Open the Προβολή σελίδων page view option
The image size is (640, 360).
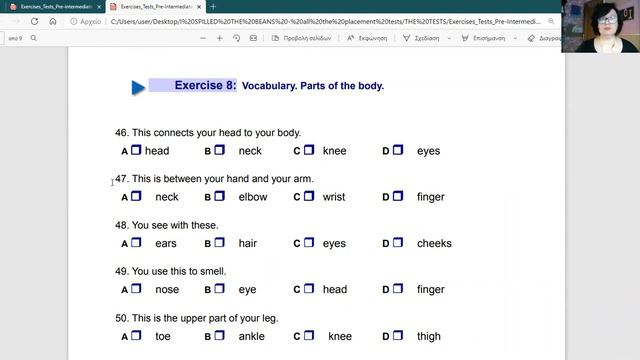(x=301, y=38)
